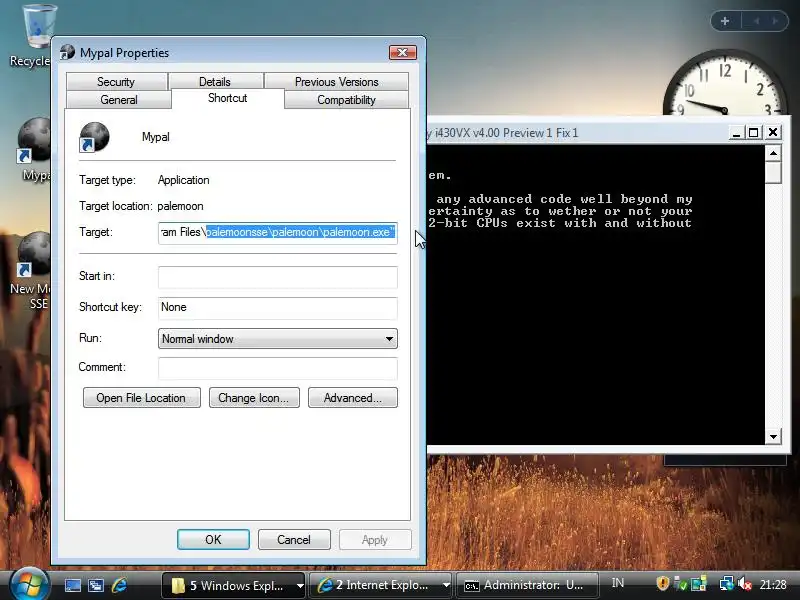The image size is (800, 600).
Task: Click the taskbar clock showing 21:28
Action: coord(773,584)
